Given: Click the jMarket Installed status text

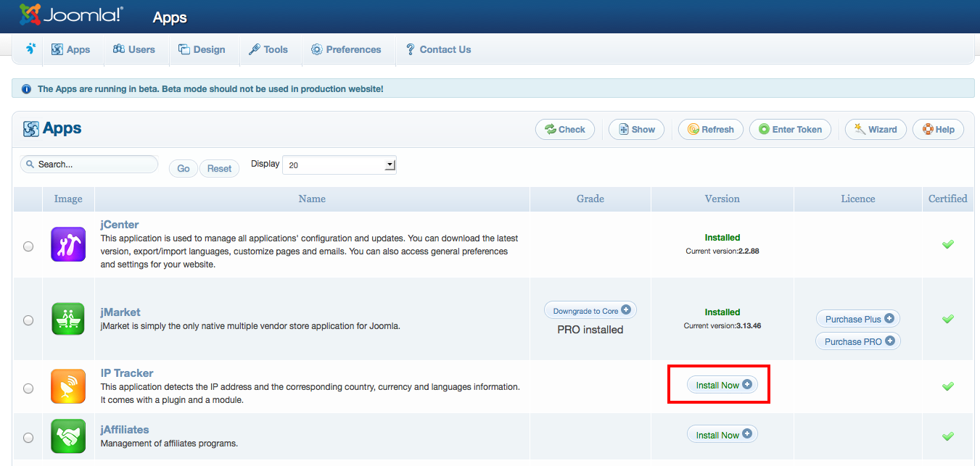Looking at the screenshot, I should coord(722,312).
